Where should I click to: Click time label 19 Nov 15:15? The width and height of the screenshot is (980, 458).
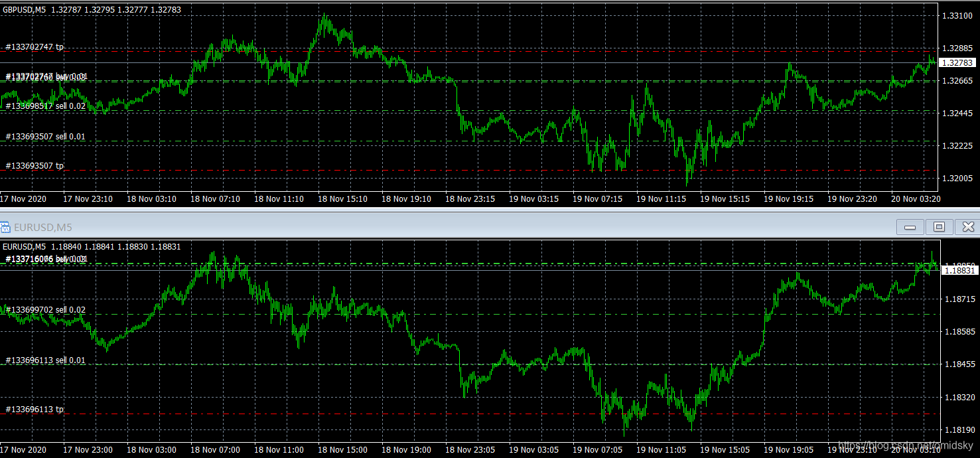point(725,198)
